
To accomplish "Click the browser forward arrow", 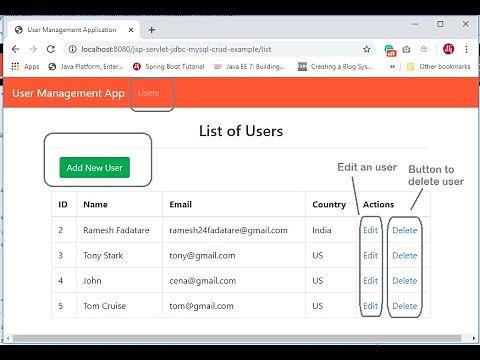I will pyautogui.click(x=33, y=49).
